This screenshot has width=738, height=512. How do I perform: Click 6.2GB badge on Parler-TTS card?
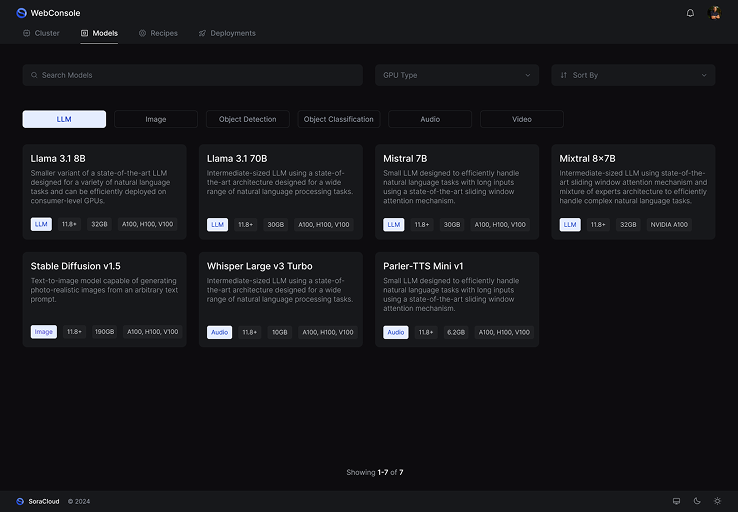click(456, 332)
